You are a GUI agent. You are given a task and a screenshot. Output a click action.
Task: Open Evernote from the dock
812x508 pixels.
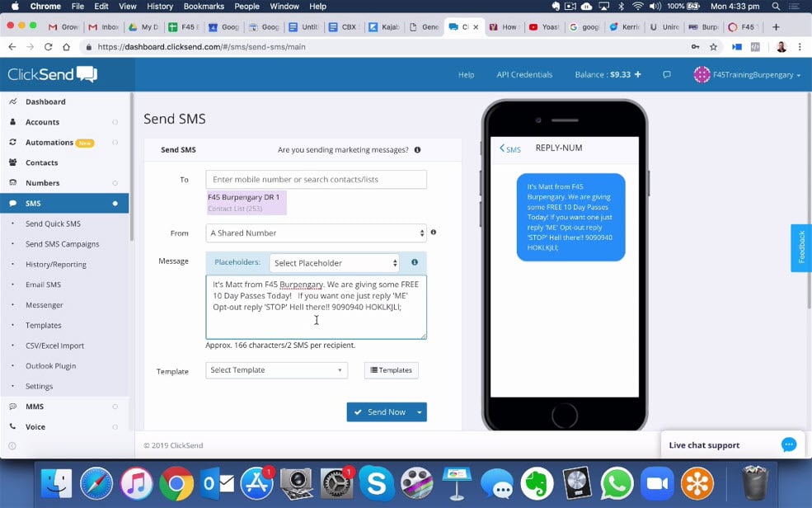[x=537, y=483]
